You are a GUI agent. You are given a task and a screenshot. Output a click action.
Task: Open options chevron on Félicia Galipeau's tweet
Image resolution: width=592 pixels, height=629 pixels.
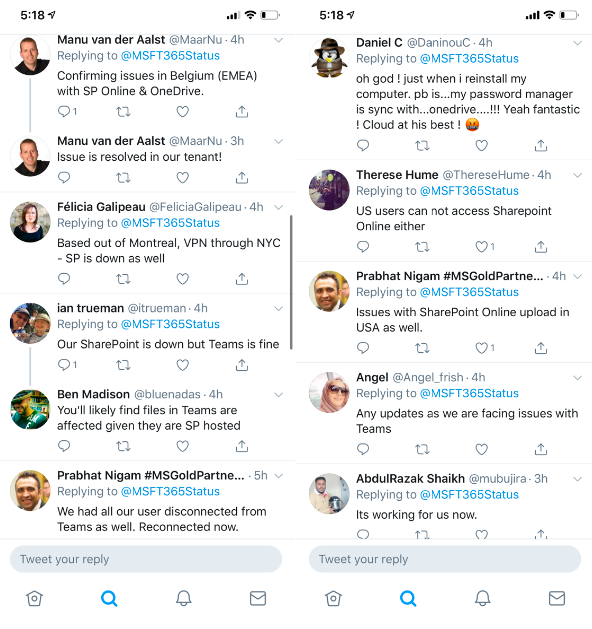[278, 207]
